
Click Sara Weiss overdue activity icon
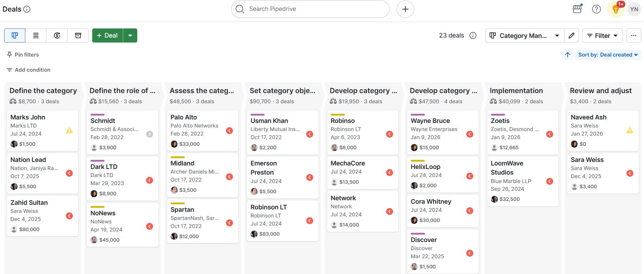(x=630, y=173)
